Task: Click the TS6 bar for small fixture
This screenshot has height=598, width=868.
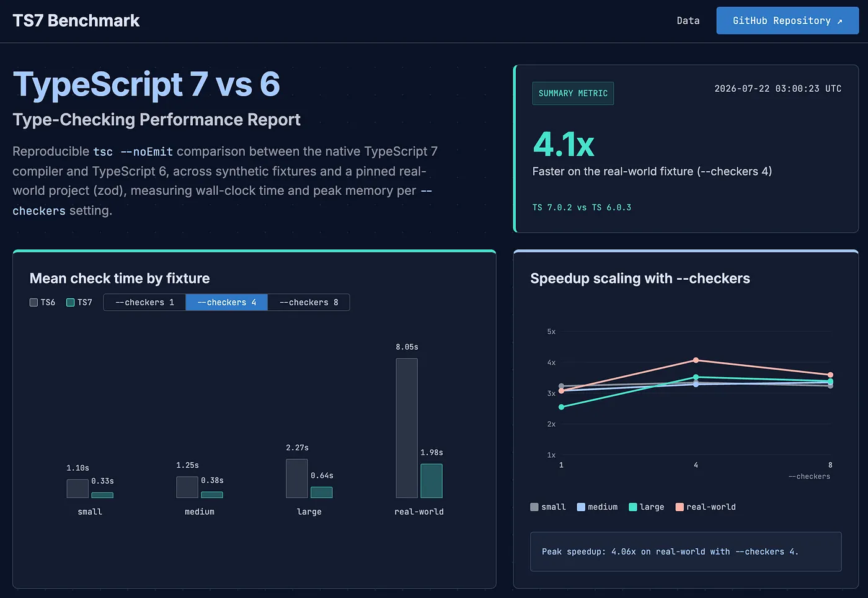Action: 77,488
